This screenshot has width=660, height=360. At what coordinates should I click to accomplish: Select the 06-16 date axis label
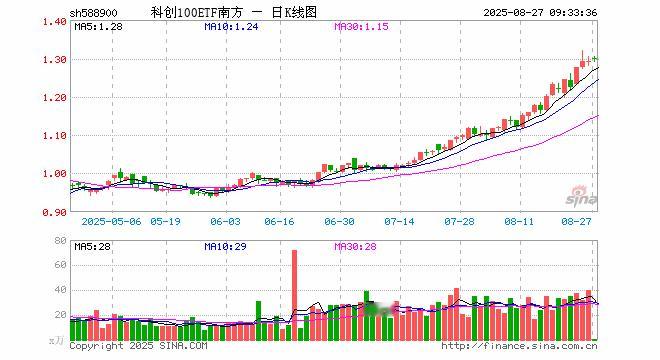coord(279,221)
